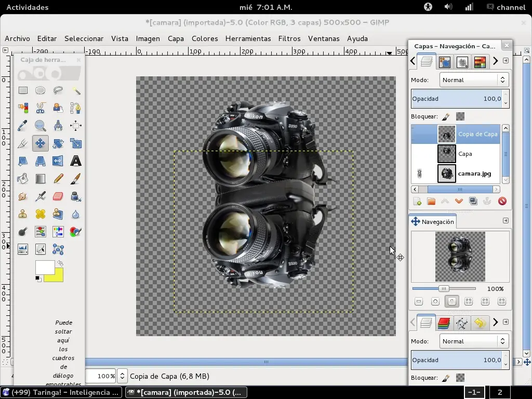Screen dimensions: 532x399
Task: Select the Blur/Sharpen droplet tool
Action: point(76,214)
